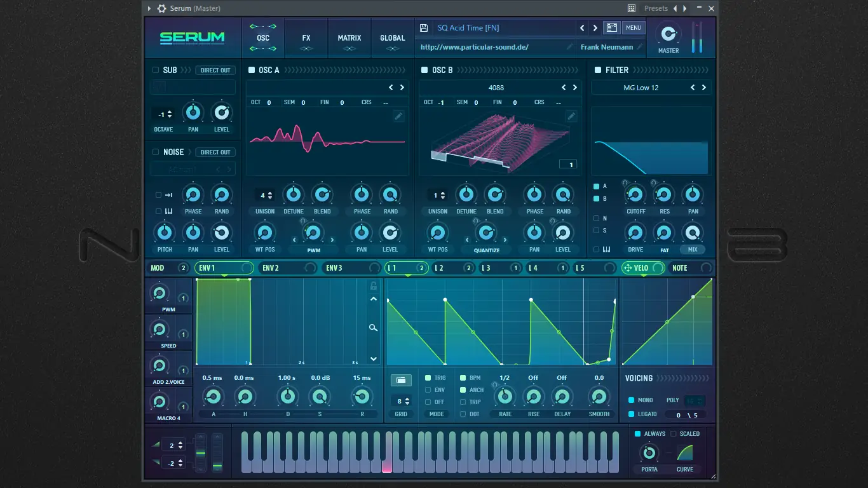Screen dimensions: 868x488
Task: Click the pencil icon beside Frank Neumann
Action: [x=640, y=47]
